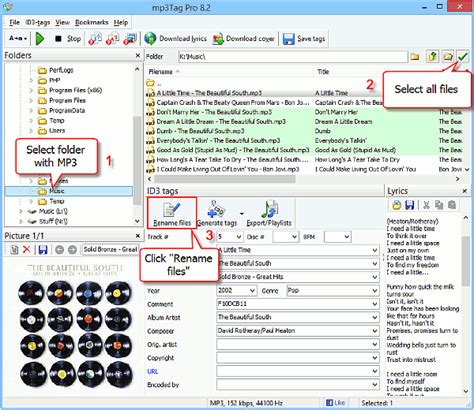The width and height of the screenshot is (474, 410).
Task: Close the Picture panel
Action: pyautogui.click(x=138, y=236)
